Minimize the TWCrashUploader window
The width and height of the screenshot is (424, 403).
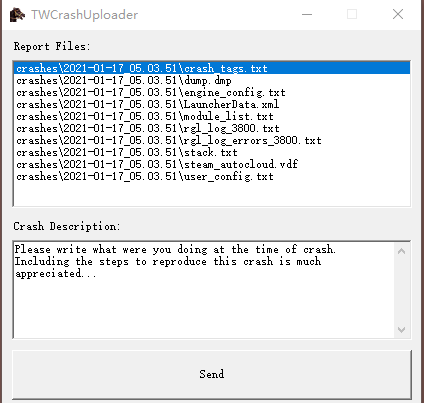click(x=307, y=14)
